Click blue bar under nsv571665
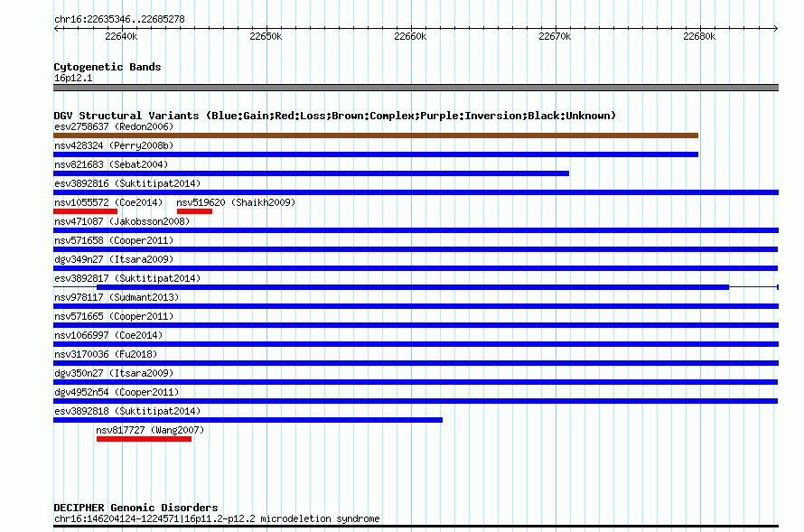The image size is (804, 532). coord(416,325)
